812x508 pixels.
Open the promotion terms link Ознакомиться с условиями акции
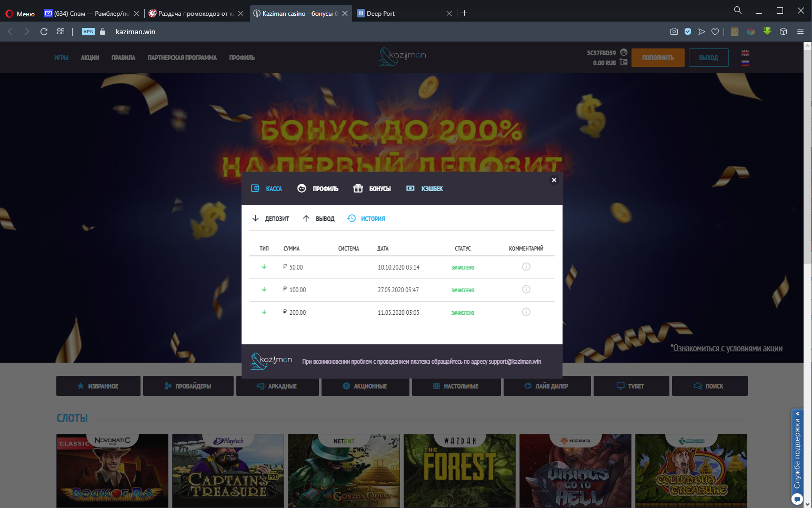pos(726,348)
